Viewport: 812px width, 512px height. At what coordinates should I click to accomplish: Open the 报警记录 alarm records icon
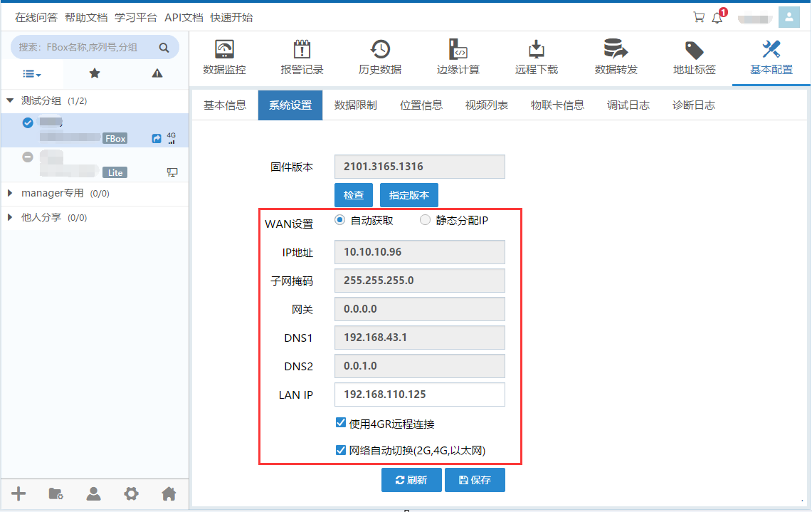pos(302,50)
